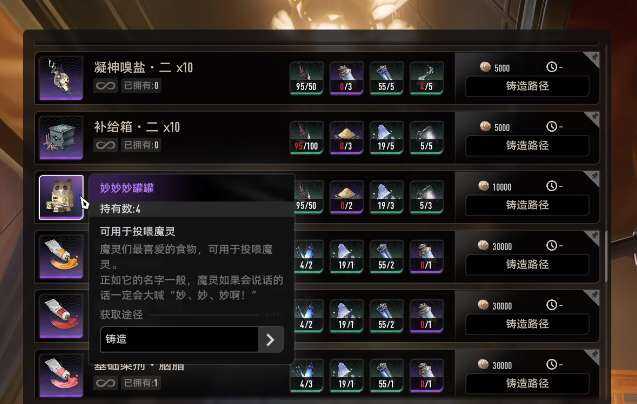Open 铸造路径 for the 10000-coin recipe
The width and height of the screenshot is (637, 404).
[x=527, y=205]
